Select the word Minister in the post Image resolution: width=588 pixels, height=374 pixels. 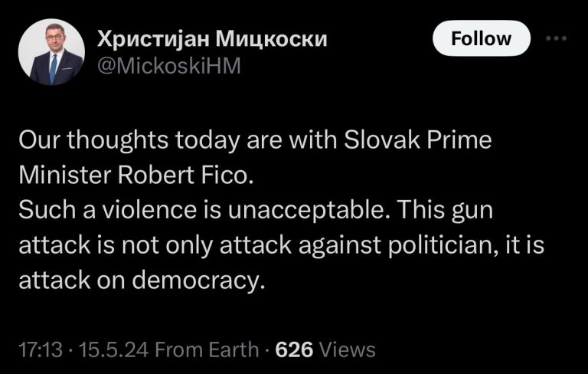(65, 175)
